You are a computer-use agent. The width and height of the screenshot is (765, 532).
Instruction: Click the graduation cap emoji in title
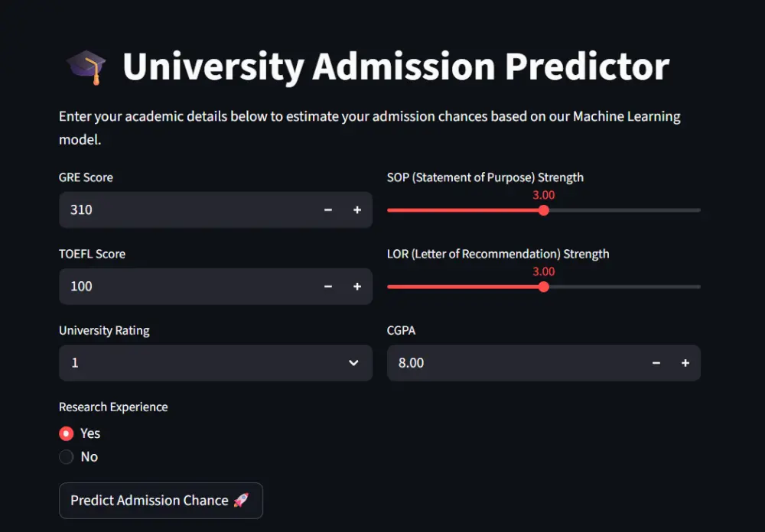click(85, 67)
